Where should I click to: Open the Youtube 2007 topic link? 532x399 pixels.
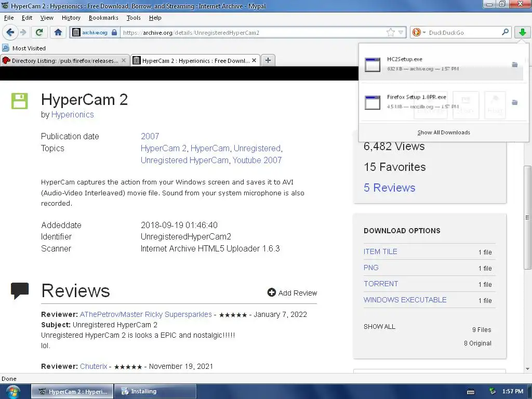[257, 160]
